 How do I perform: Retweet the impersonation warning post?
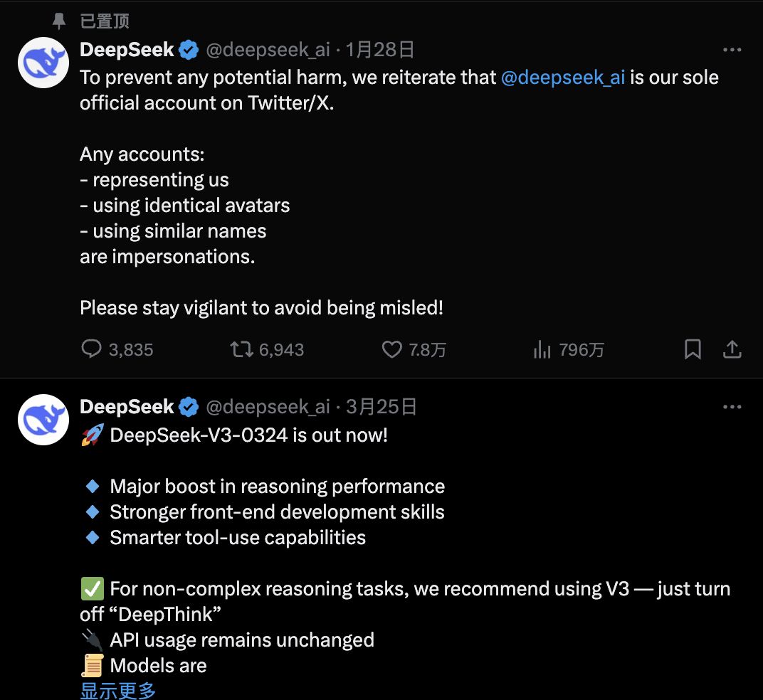[242, 349]
